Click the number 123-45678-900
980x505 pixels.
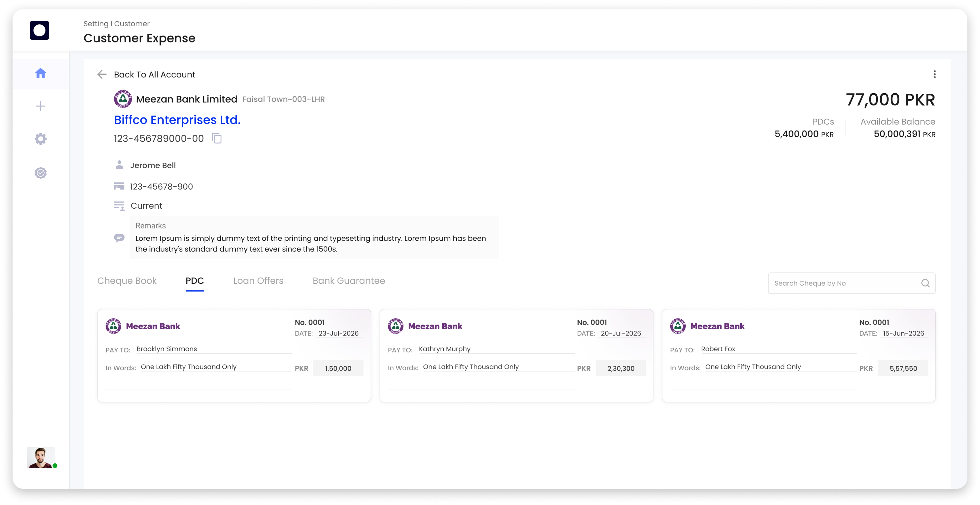pyautogui.click(x=161, y=187)
